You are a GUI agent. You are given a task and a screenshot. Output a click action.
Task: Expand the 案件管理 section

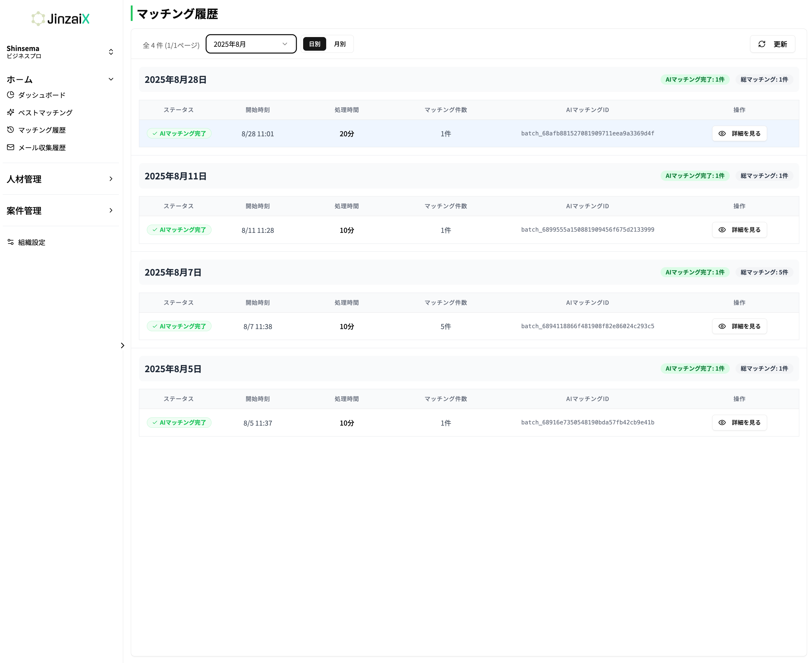pyautogui.click(x=61, y=211)
